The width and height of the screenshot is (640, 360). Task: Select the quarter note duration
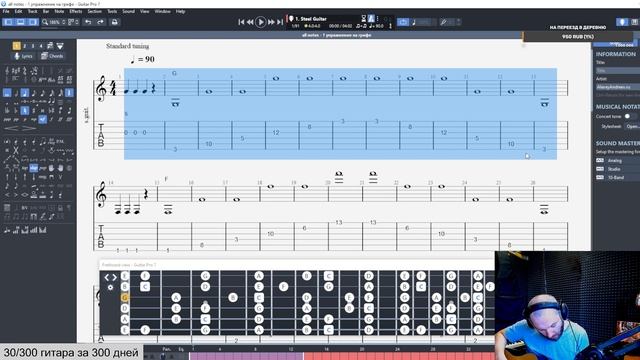24,93
